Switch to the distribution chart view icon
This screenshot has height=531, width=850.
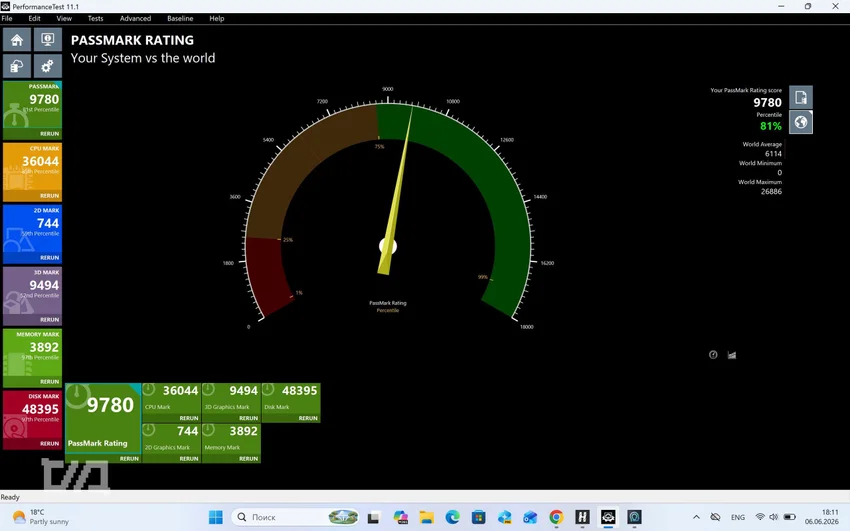(732, 355)
